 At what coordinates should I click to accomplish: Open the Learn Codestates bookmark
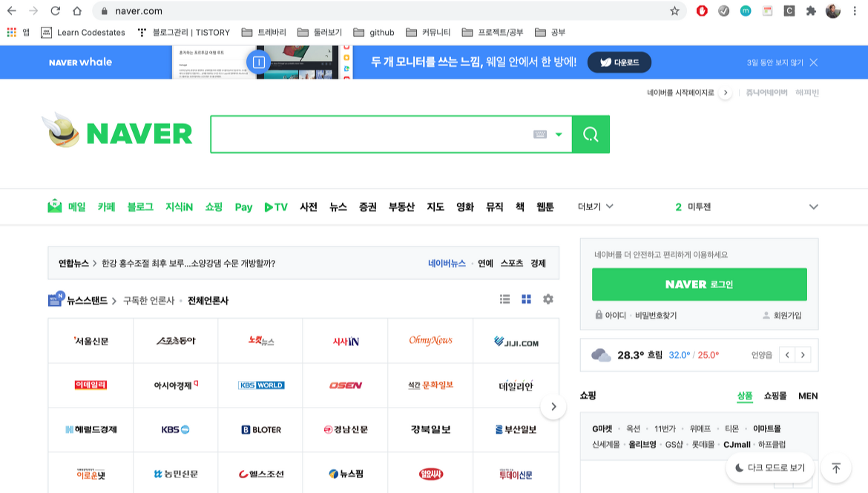click(83, 32)
